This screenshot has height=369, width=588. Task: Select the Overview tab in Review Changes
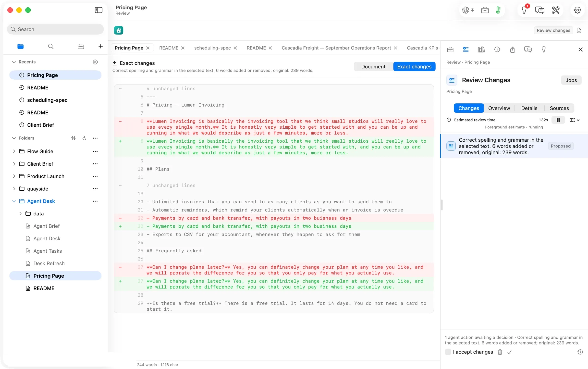coord(499,108)
